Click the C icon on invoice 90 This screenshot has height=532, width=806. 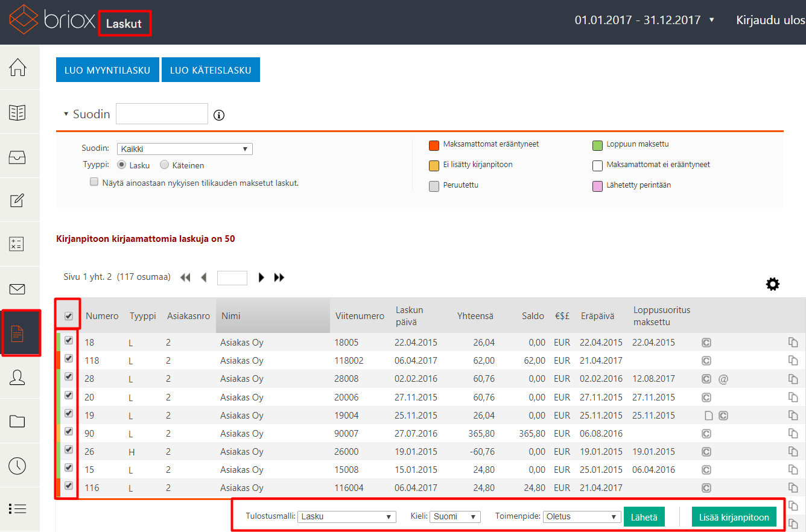pos(706,434)
